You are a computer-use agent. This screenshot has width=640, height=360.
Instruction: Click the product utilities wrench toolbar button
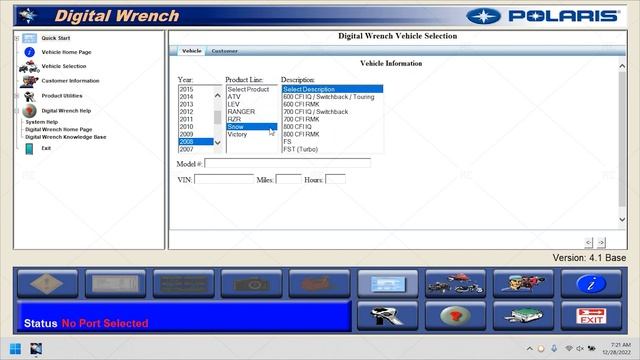tap(388, 316)
